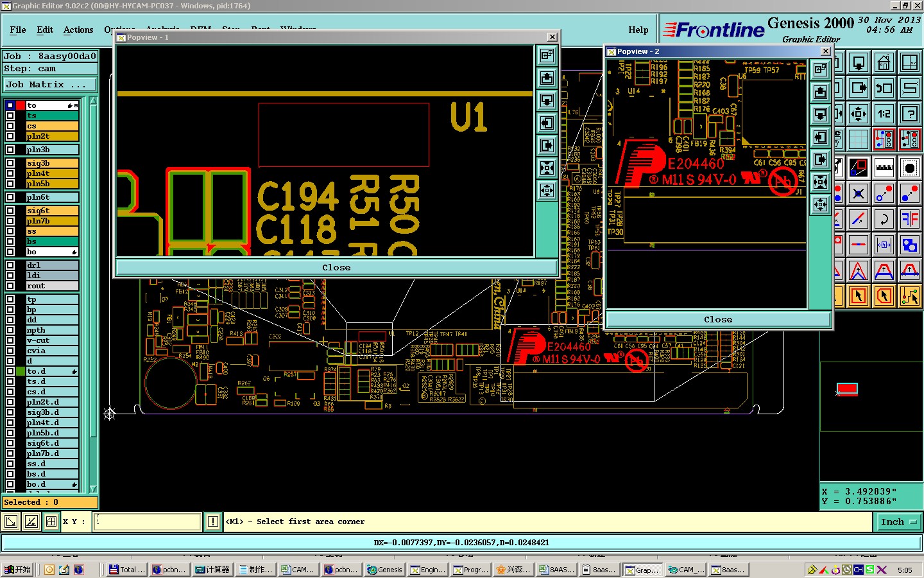
Task: Click pan up icon in Popview 1
Action: click(547, 78)
